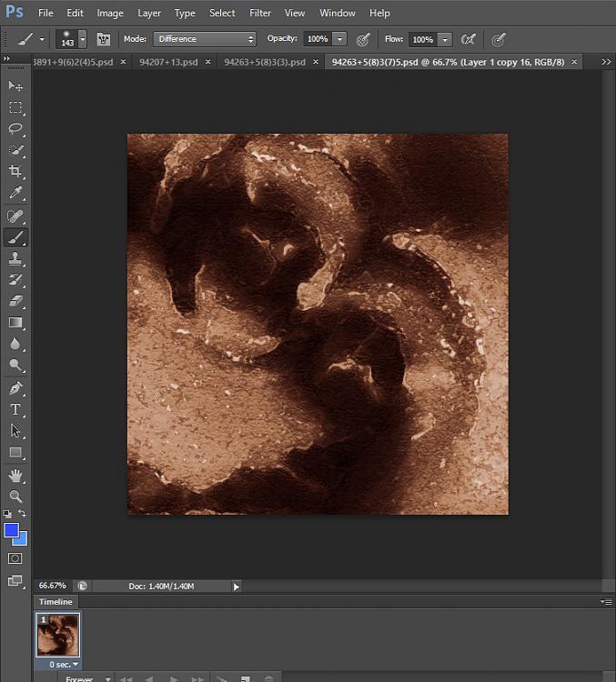This screenshot has height=682, width=616.
Task: Click the 0 sec. frame delay
Action: (x=64, y=665)
